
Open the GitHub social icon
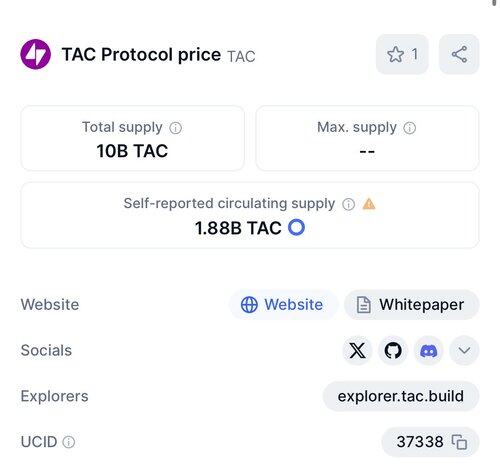coord(393,350)
